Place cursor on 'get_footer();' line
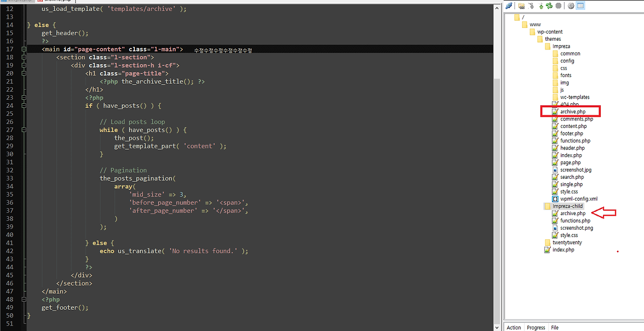Image resolution: width=644 pixels, height=331 pixels. pos(65,307)
